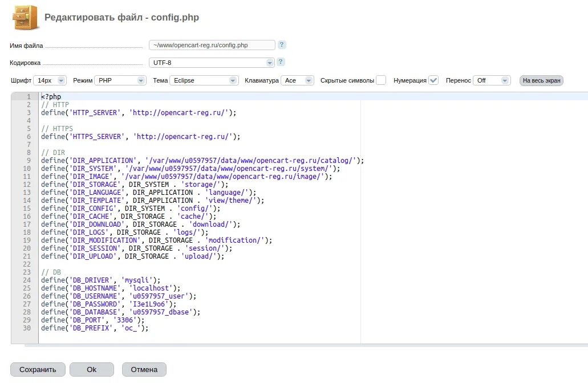Click the help icon next to encoding field
This screenshot has width=588, height=392.
[x=279, y=62]
